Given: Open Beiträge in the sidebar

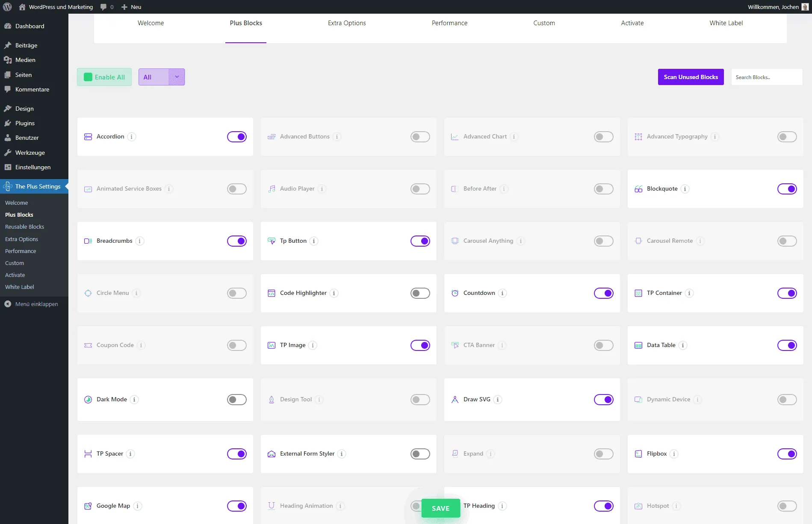Looking at the screenshot, I should (34, 45).
